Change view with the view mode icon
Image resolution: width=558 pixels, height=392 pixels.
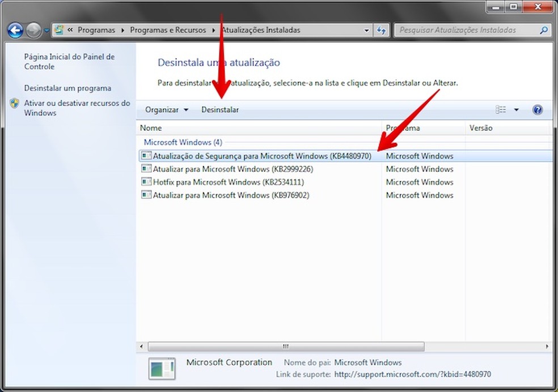[501, 110]
